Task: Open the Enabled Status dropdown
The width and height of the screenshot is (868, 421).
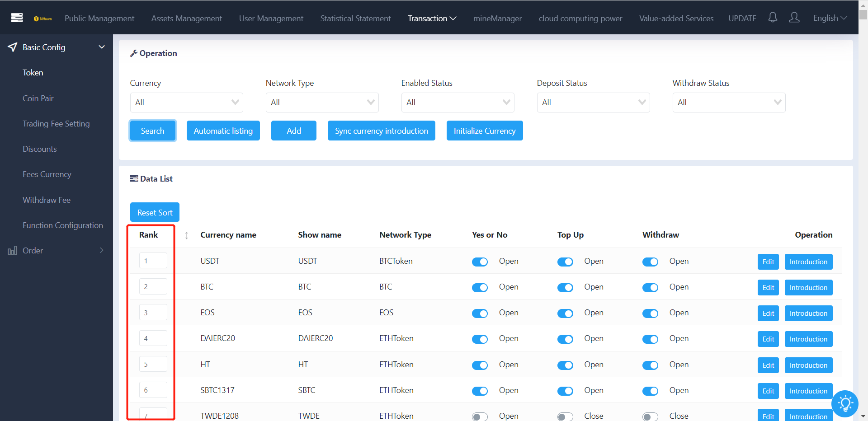Action: click(458, 103)
